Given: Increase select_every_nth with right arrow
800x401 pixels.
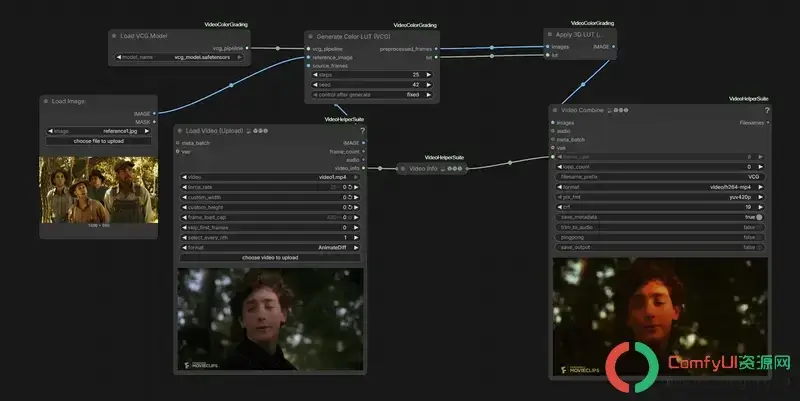Looking at the screenshot, I should [356, 238].
